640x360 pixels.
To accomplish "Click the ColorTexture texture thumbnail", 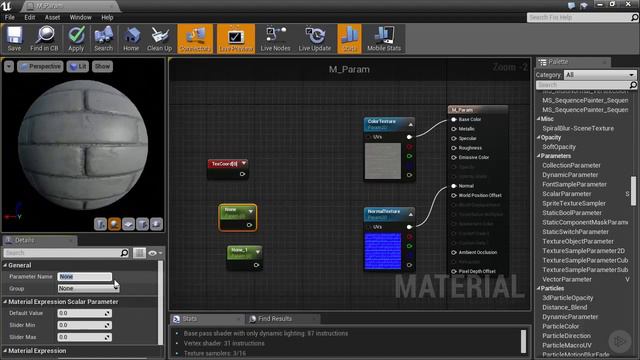I will pyautogui.click(x=382, y=161).
